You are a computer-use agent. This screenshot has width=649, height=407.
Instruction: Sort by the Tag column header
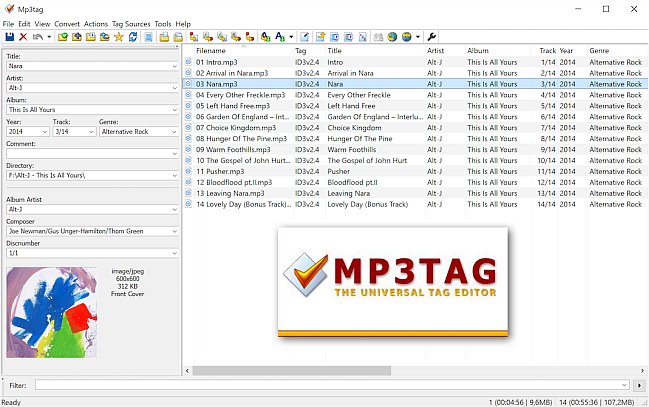(x=300, y=51)
